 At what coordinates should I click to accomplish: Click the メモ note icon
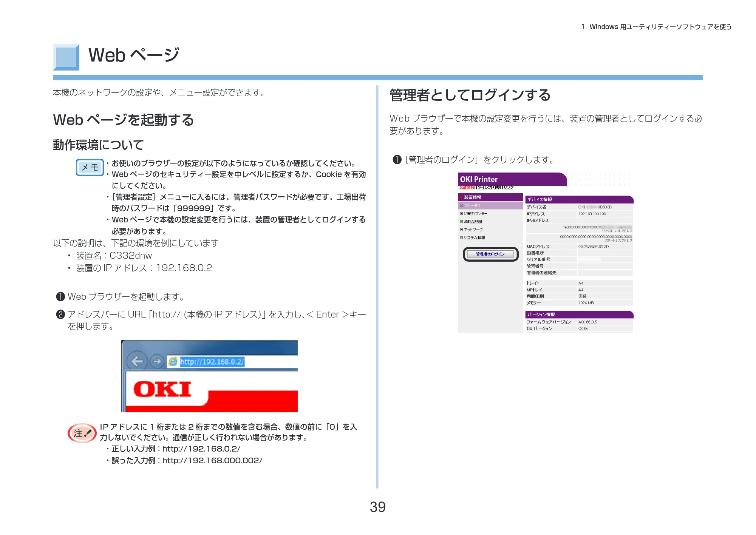click(90, 167)
